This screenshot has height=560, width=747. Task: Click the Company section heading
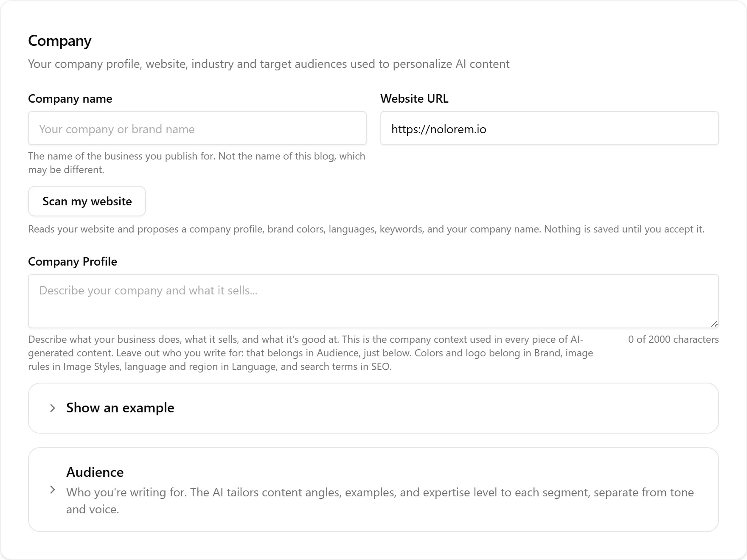tap(60, 41)
